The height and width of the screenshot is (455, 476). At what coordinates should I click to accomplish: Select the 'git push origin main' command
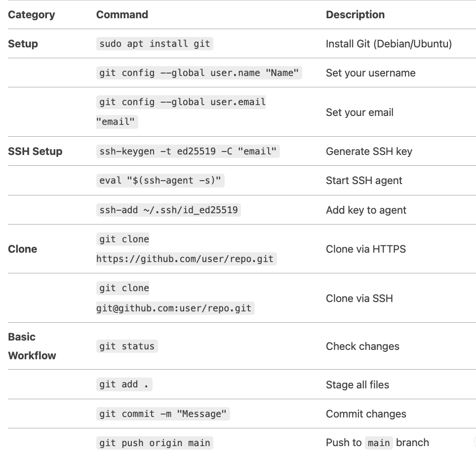[x=155, y=443]
